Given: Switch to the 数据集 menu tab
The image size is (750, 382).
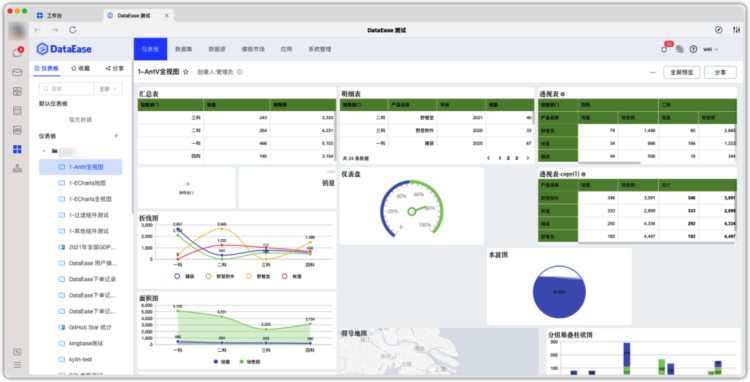Looking at the screenshot, I should [x=184, y=49].
